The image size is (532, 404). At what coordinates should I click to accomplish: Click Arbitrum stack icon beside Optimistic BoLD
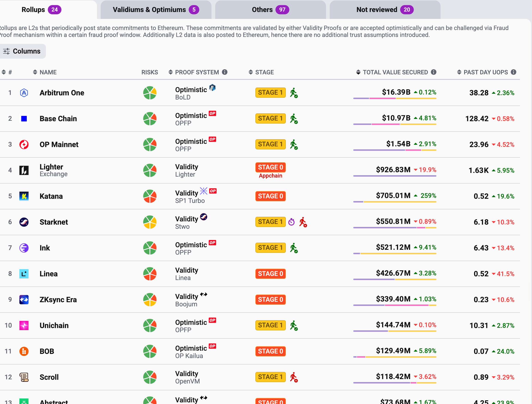coord(212,87)
